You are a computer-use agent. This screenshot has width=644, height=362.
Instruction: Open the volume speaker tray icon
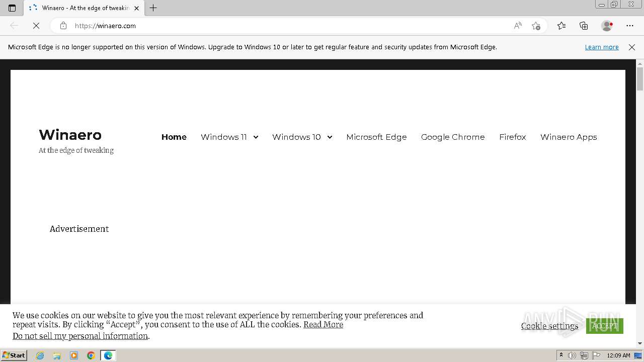572,355
